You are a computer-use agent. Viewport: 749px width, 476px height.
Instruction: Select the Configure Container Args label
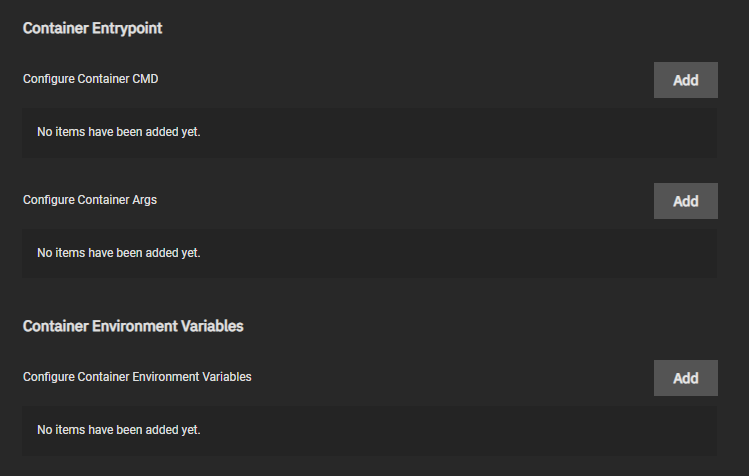pyautogui.click(x=90, y=200)
